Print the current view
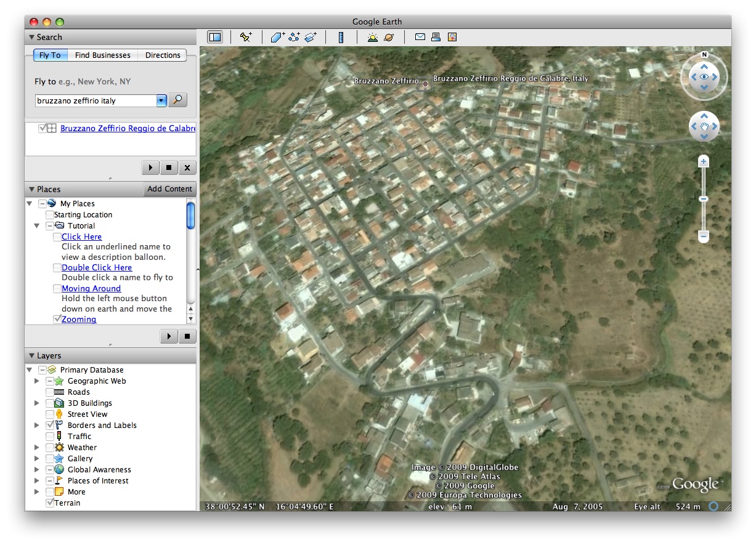The height and width of the screenshot is (545, 756). [x=436, y=37]
